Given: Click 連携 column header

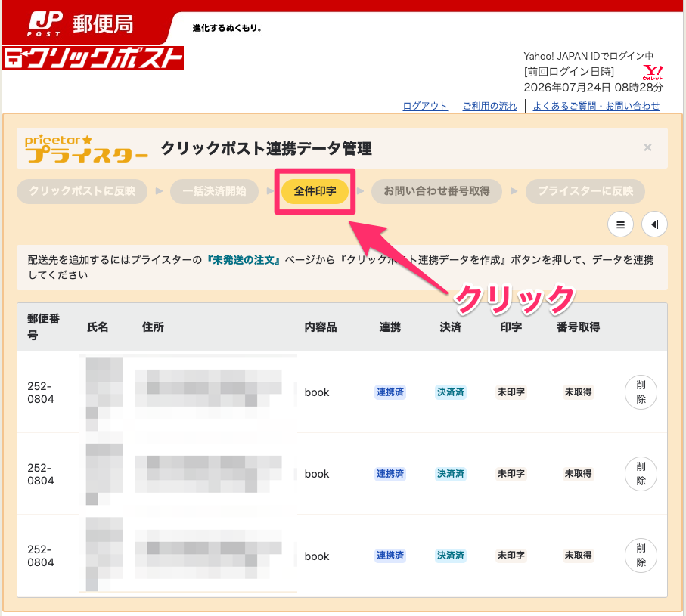Looking at the screenshot, I should pos(390,327).
